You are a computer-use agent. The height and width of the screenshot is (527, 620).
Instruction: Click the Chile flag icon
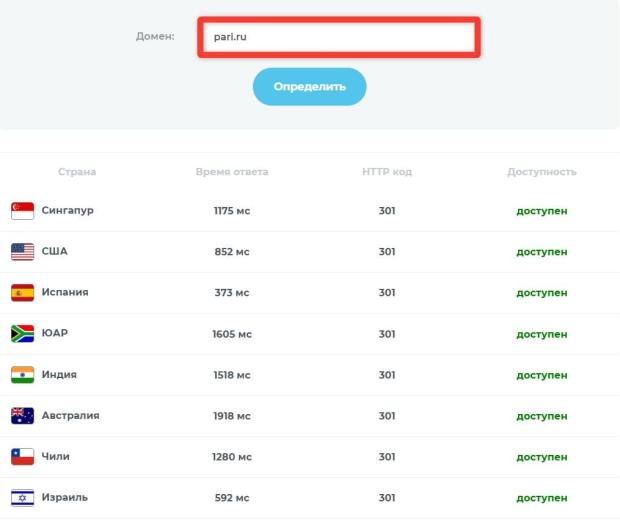23,457
